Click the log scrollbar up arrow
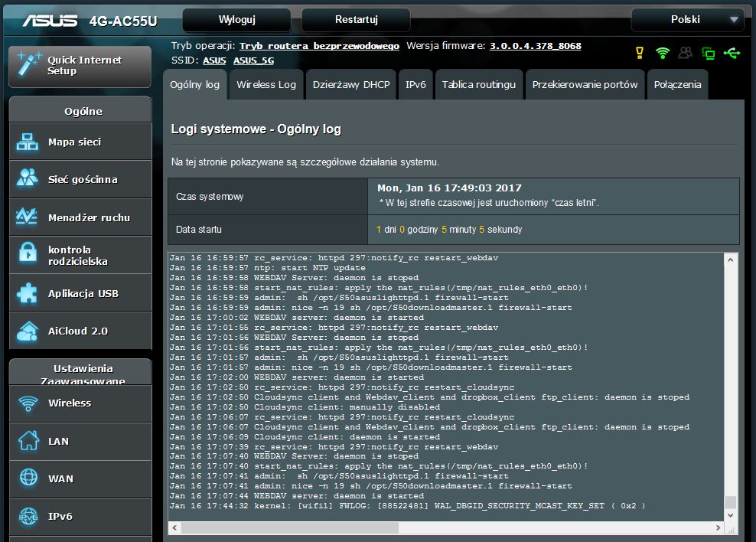This screenshot has height=542, width=756. 731,260
